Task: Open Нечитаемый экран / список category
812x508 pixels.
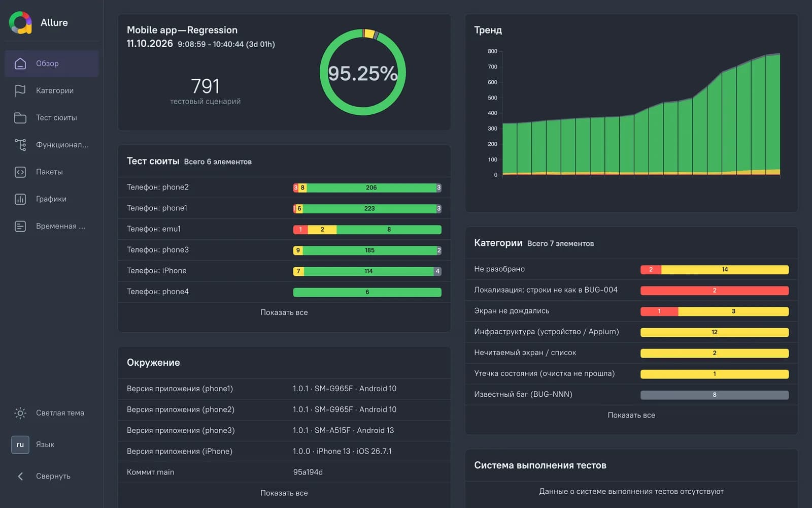Action: pos(631,353)
